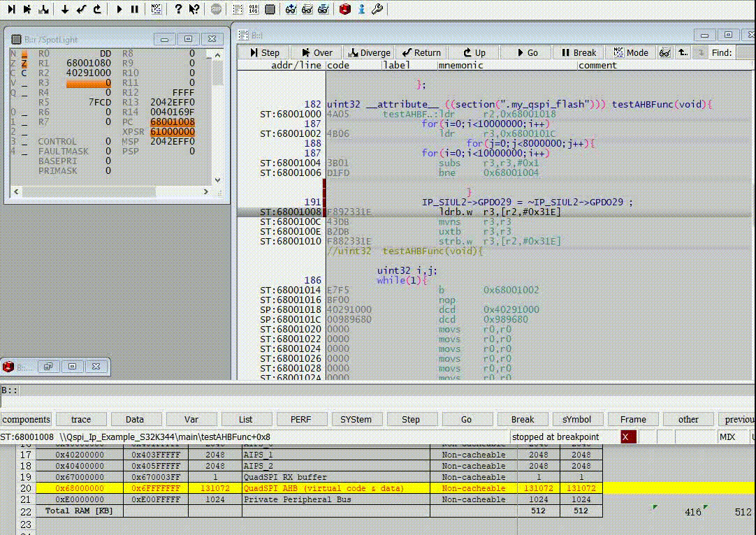
Task: Click the grayed STOP sign icon
Action: click(216, 8)
